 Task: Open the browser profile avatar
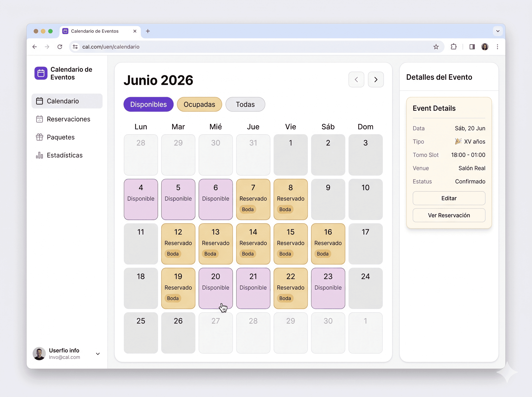pos(485,47)
